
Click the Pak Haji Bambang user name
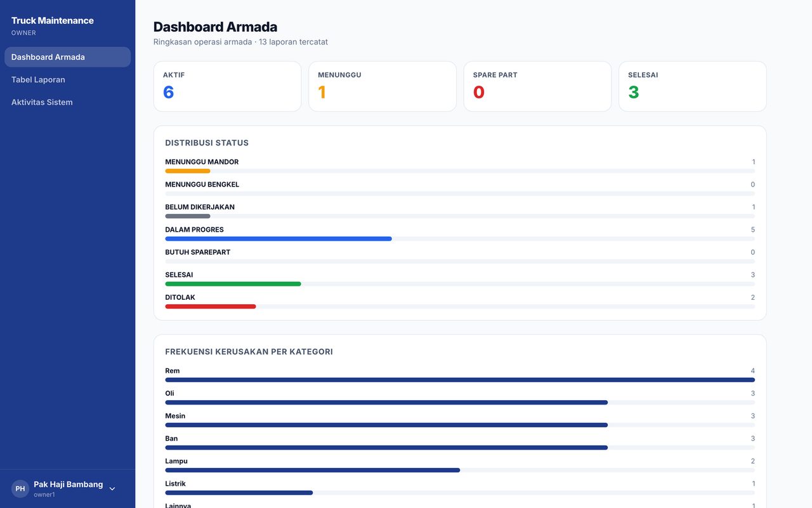point(69,485)
